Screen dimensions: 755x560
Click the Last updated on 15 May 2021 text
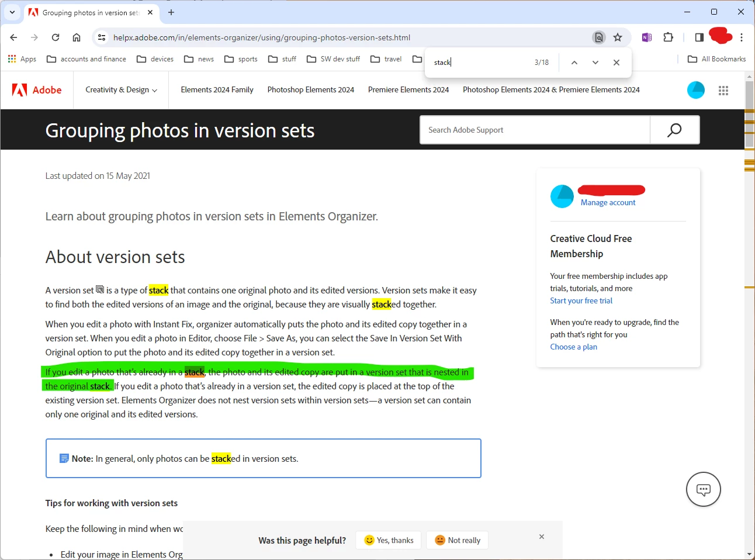point(98,176)
